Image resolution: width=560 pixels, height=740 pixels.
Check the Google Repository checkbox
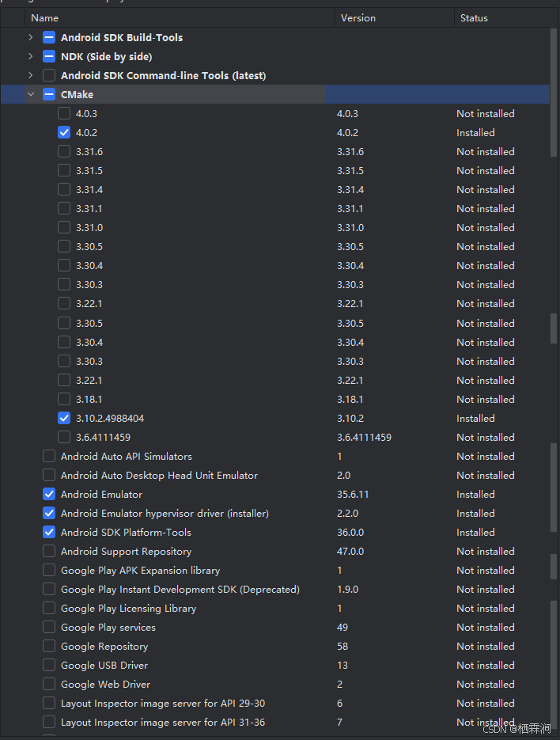click(49, 646)
